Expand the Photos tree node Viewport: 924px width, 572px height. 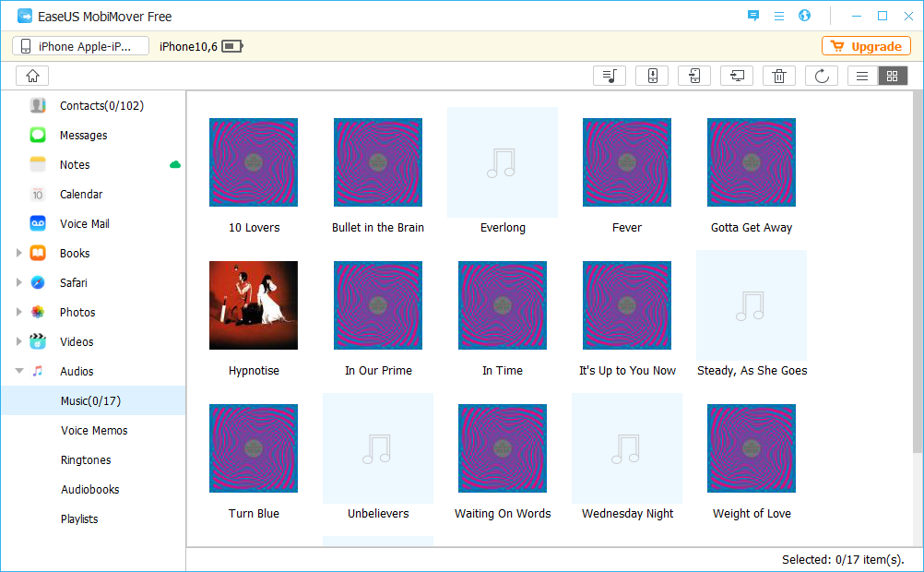pyautogui.click(x=18, y=312)
